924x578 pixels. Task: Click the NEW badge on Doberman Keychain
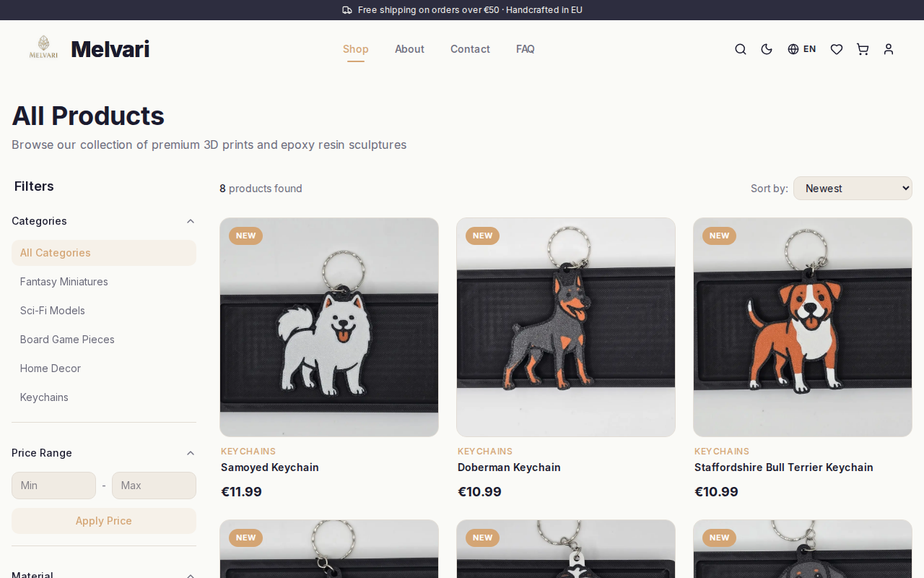click(x=482, y=236)
